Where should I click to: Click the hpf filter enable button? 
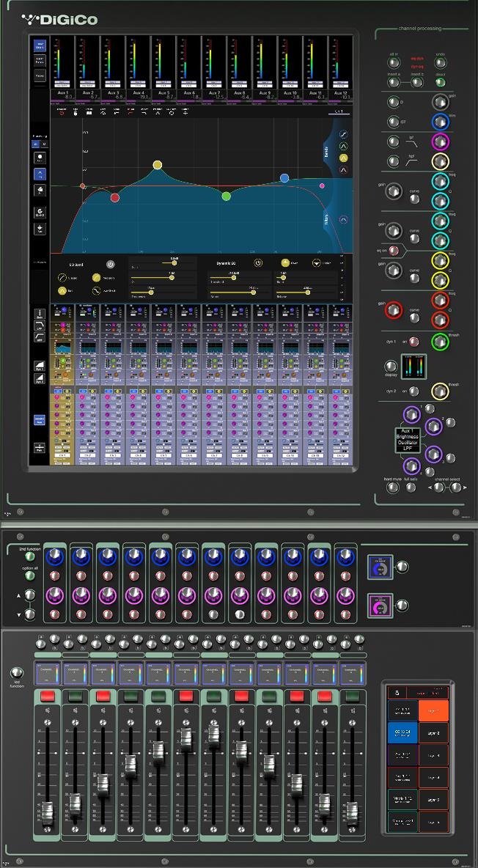coord(393,161)
